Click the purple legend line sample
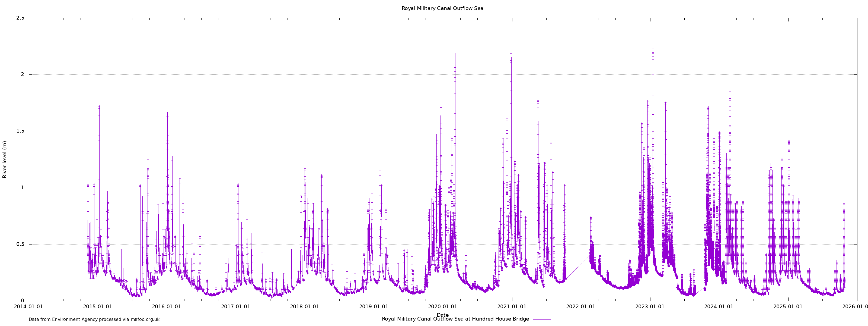The image size is (868, 326). [541, 319]
